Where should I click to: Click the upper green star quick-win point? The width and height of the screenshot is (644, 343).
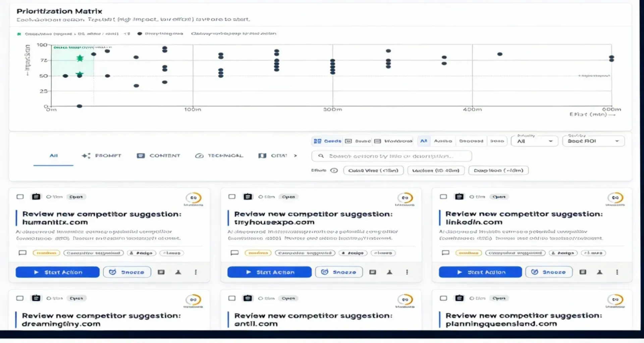point(80,58)
